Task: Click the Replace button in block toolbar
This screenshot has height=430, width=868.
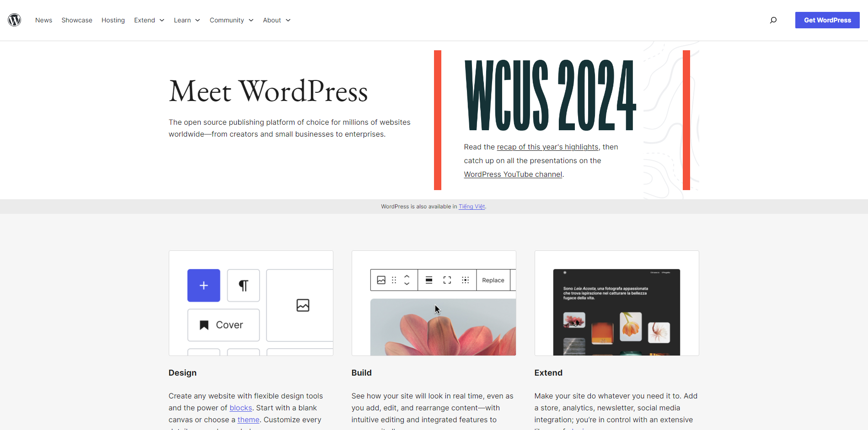Action: click(493, 280)
